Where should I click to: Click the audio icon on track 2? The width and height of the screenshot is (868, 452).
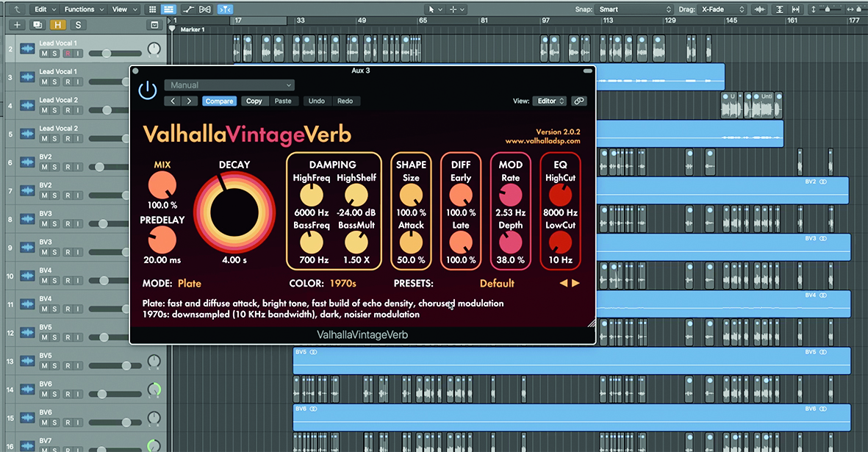(27, 49)
